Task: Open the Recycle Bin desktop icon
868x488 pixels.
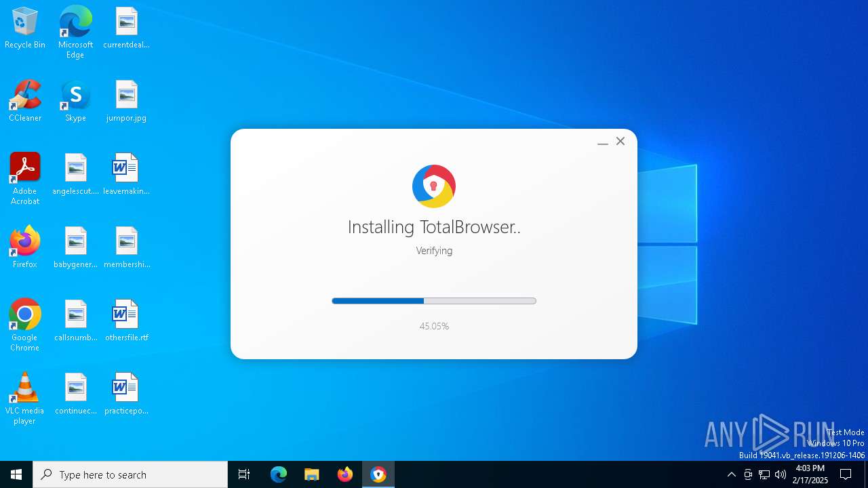Action: click(25, 28)
